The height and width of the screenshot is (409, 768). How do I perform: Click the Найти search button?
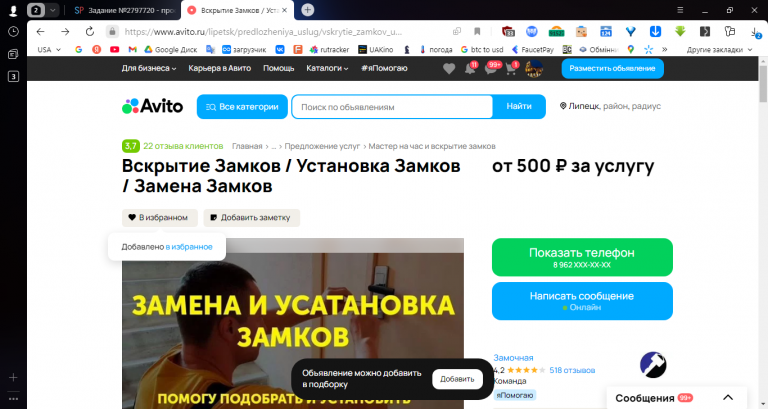pos(519,107)
